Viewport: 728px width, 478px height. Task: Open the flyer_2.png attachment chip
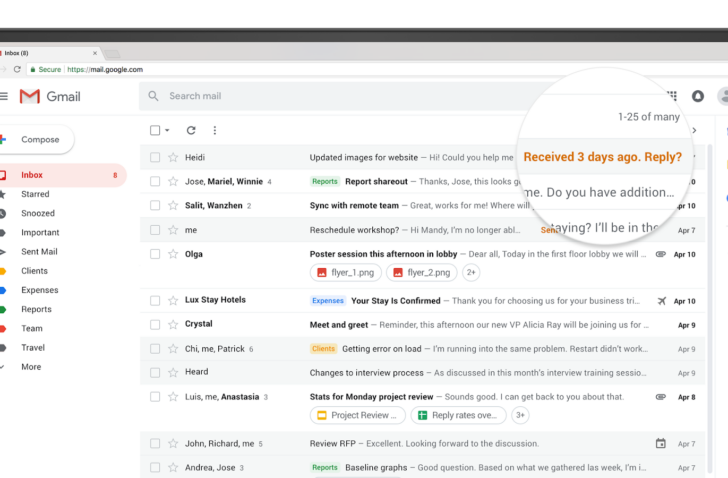(422, 272)
